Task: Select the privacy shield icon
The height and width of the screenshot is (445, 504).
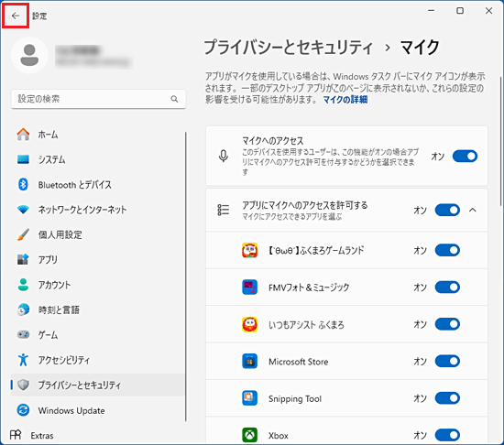Action: pyautogui.click(x=23, y=385)
